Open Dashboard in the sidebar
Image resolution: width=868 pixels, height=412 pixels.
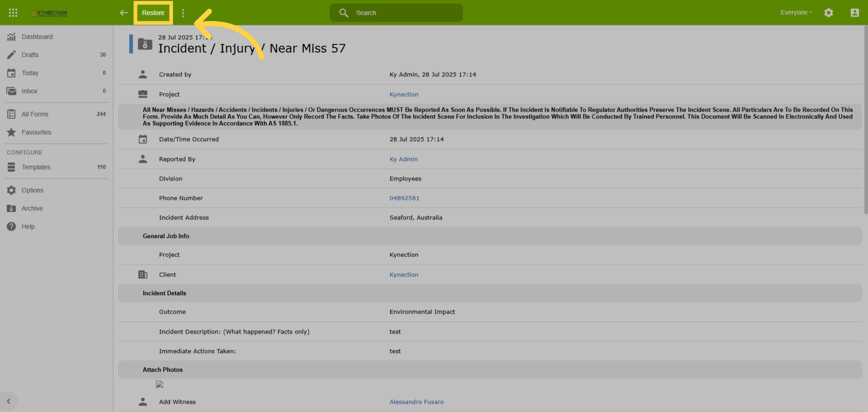[x=56, y=37]
